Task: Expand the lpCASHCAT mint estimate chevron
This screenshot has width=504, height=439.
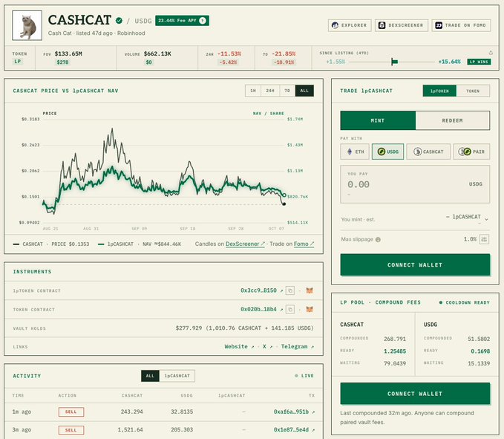Action: (486, 219)
